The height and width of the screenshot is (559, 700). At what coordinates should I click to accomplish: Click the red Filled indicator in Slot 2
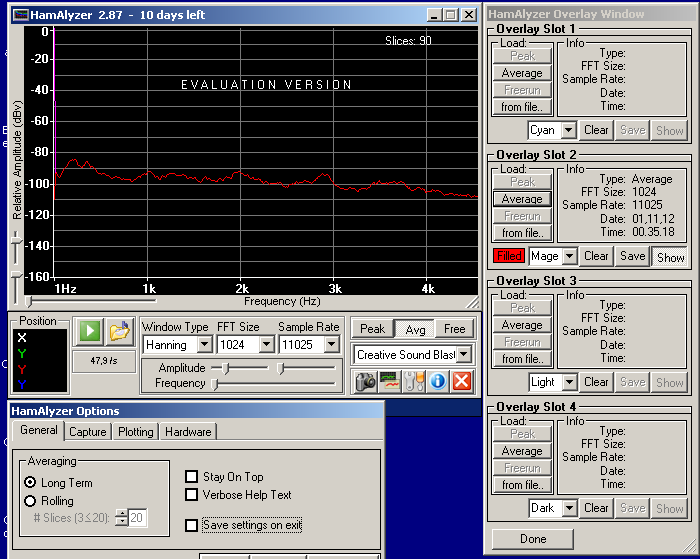(508, 256)
